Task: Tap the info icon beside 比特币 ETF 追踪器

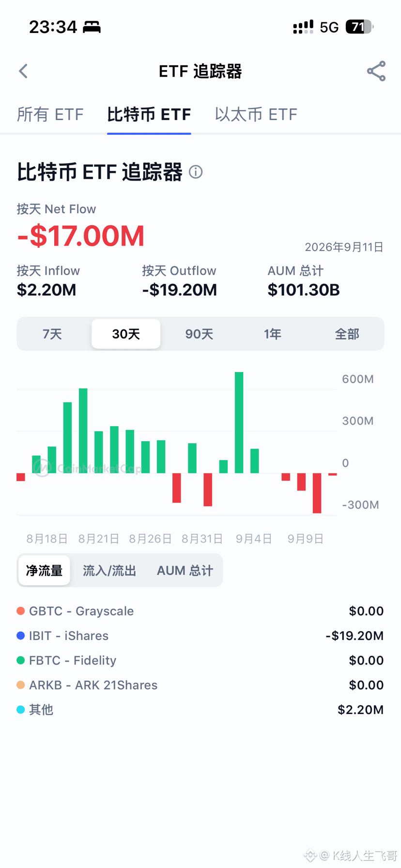Action: tap(196, 172)
